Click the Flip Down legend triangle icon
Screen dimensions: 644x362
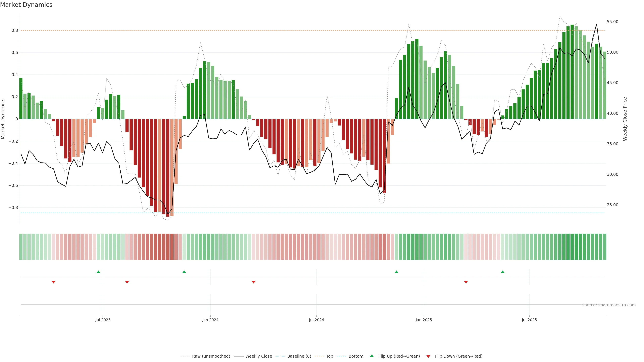[428, 356]
